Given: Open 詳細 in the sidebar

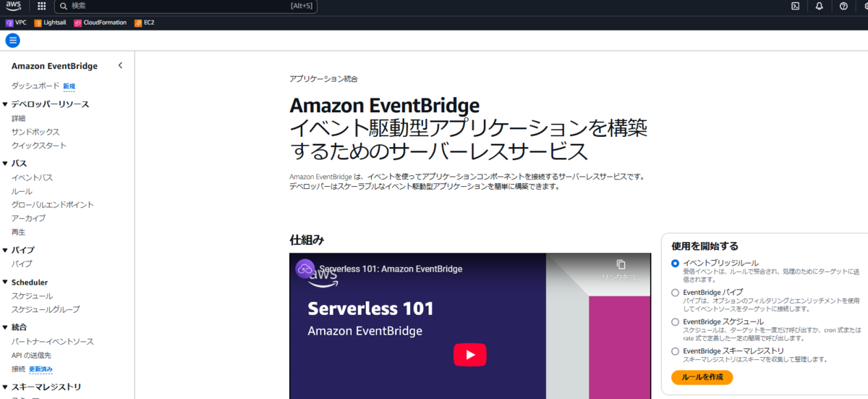Looking at the screenshot, I should point(18,118).
